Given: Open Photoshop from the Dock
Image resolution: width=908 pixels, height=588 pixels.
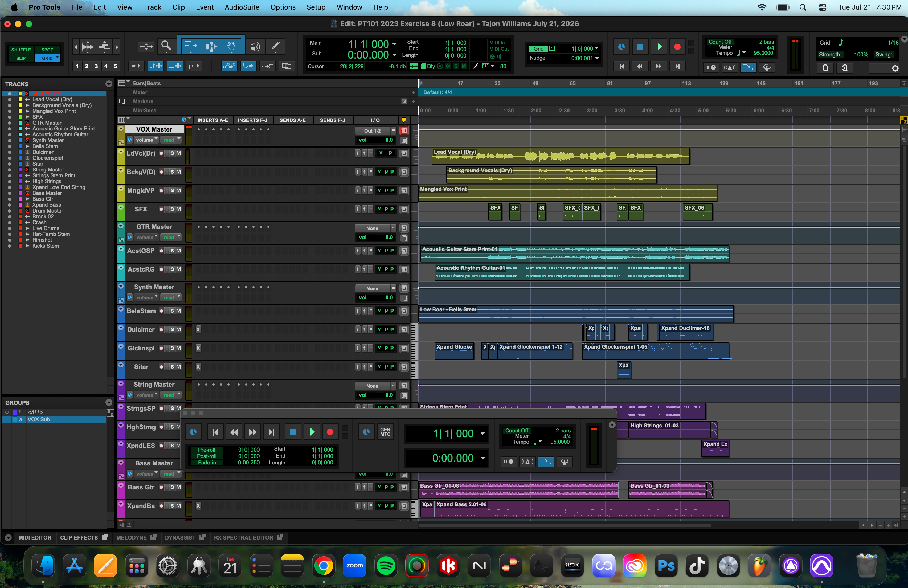Looking at the screenshot, I should point(666,565).
